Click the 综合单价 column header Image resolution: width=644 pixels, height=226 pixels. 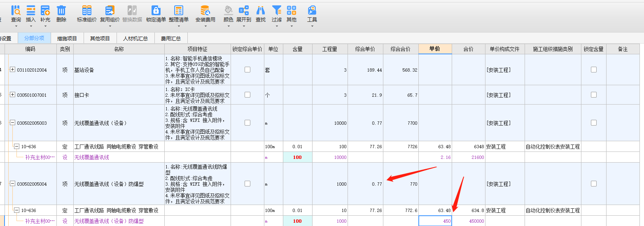pyautogui.click(x=366, y=49)
